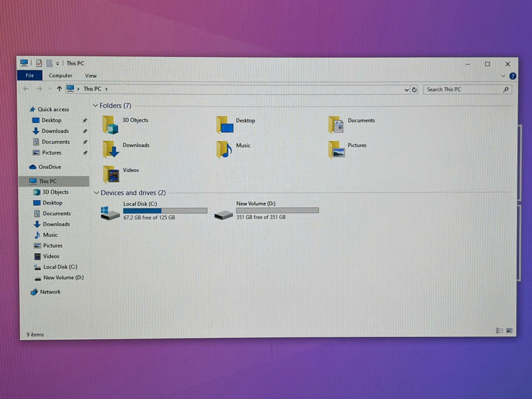Viewport: 532px width, 399px height.
Task: Switch to large icons view in status bar
Action: pos(509,331)
